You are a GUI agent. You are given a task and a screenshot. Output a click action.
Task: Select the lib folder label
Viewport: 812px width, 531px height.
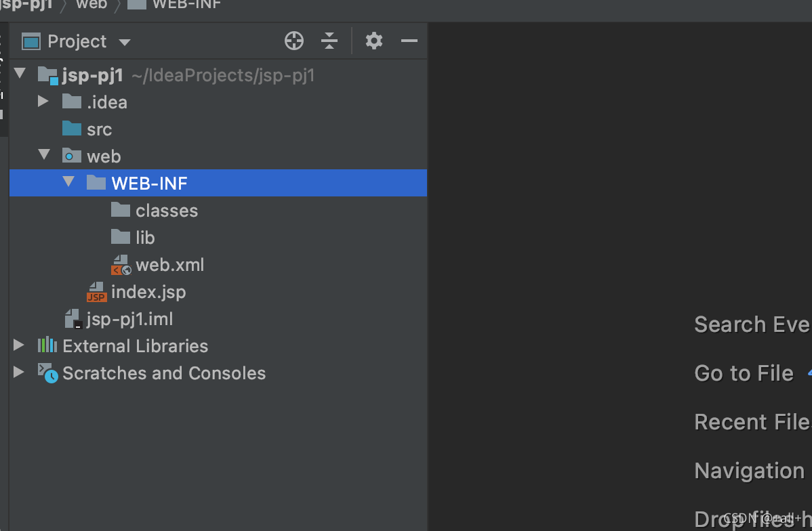click(x=145, y=238)
